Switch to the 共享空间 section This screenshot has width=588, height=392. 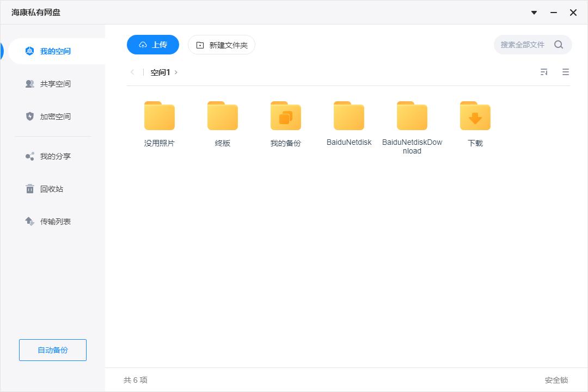point(49,83)
